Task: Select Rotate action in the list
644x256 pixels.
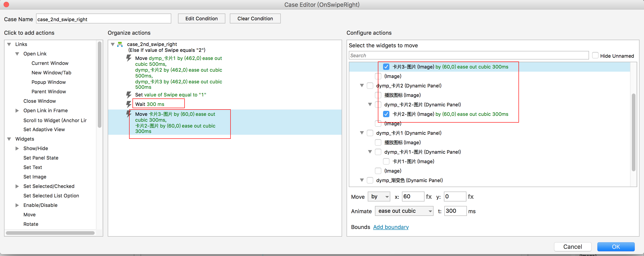Action: 31,224
